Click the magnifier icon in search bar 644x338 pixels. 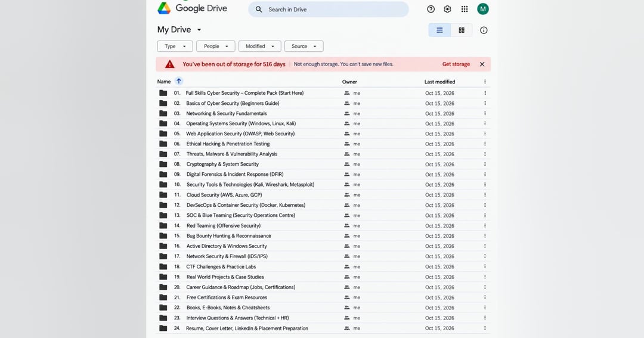tap(259, 10)
